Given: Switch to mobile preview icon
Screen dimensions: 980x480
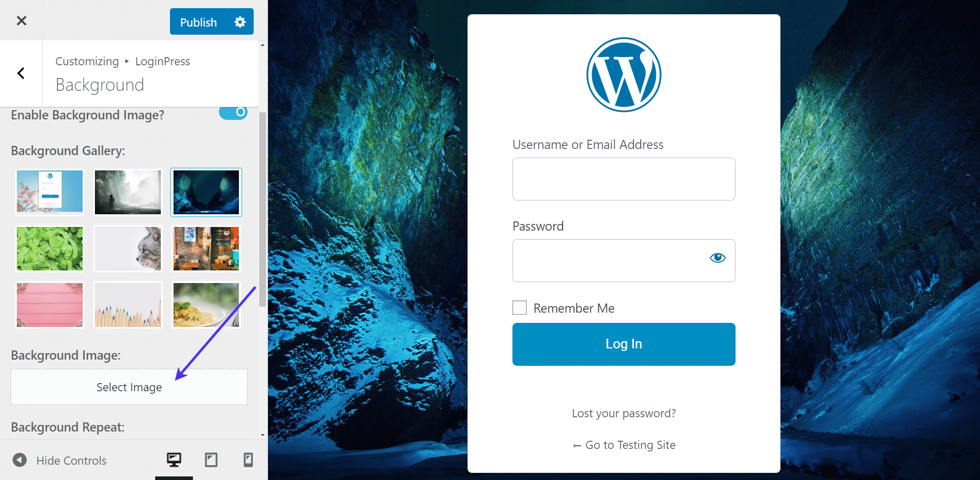Looking at the screenshot, I should [x=248, y=460].
